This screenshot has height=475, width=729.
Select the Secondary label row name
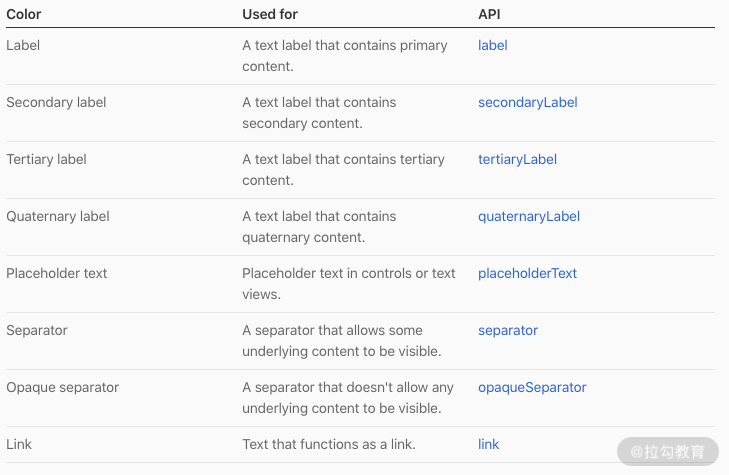[56, 102]
